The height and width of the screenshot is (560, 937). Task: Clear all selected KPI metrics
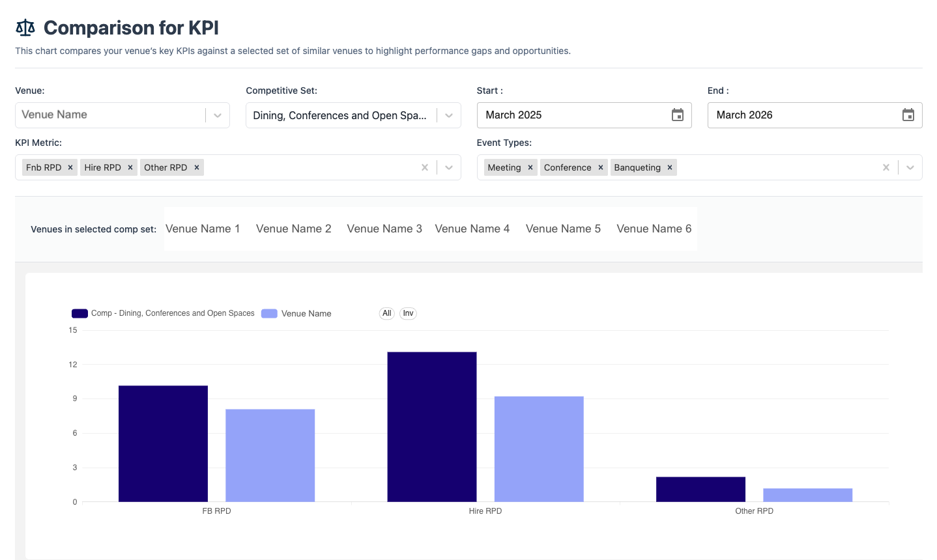point(425,167)
